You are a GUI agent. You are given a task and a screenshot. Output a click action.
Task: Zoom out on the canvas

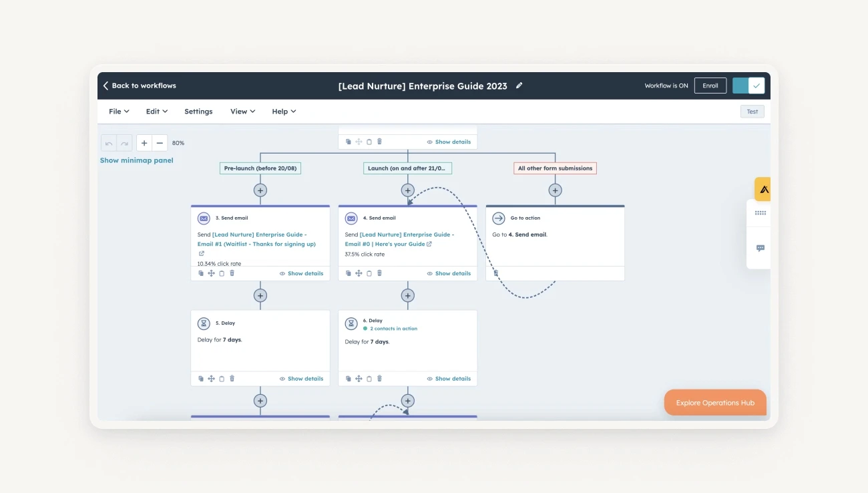pos(160,143)
